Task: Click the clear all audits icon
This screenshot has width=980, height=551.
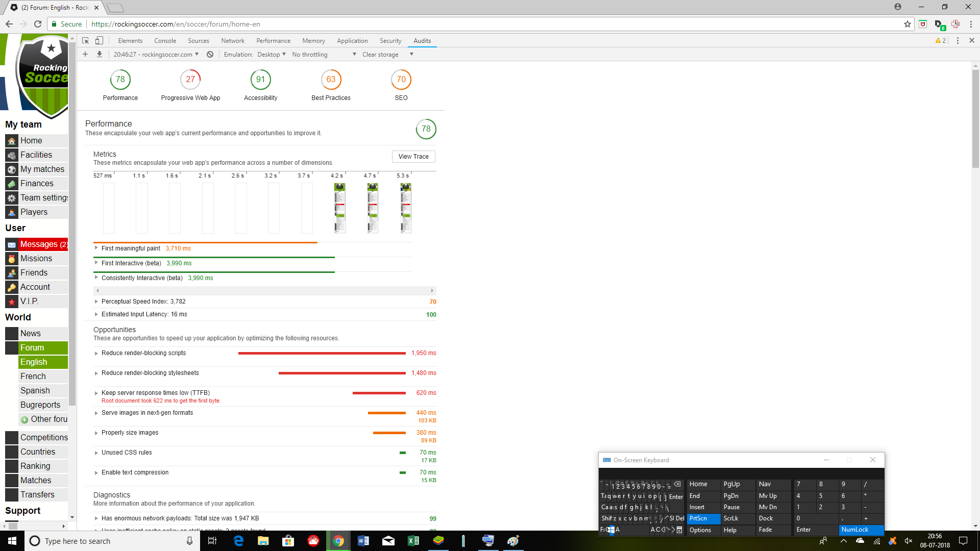Action: coord(210,55)
